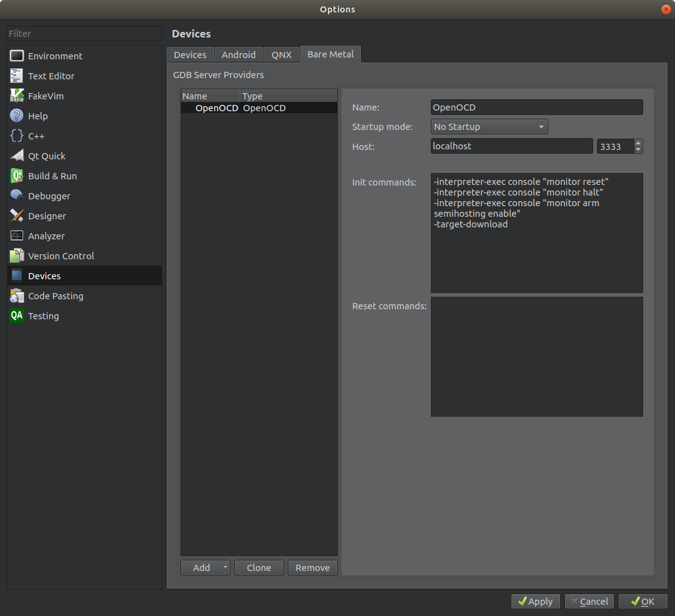Open the Help category icon
This screenshot has height=616, width=675.
(17, 116)
